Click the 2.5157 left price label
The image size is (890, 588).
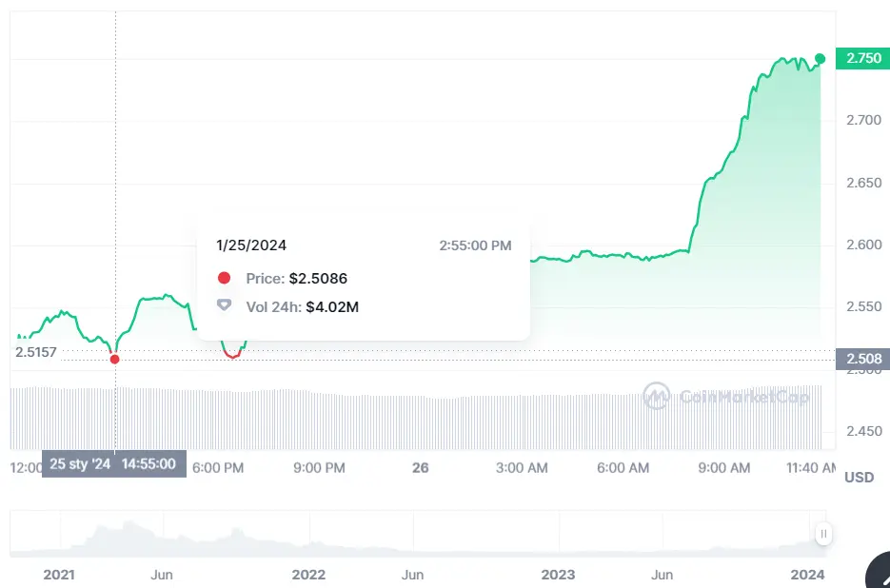click(x=36, y=352)
